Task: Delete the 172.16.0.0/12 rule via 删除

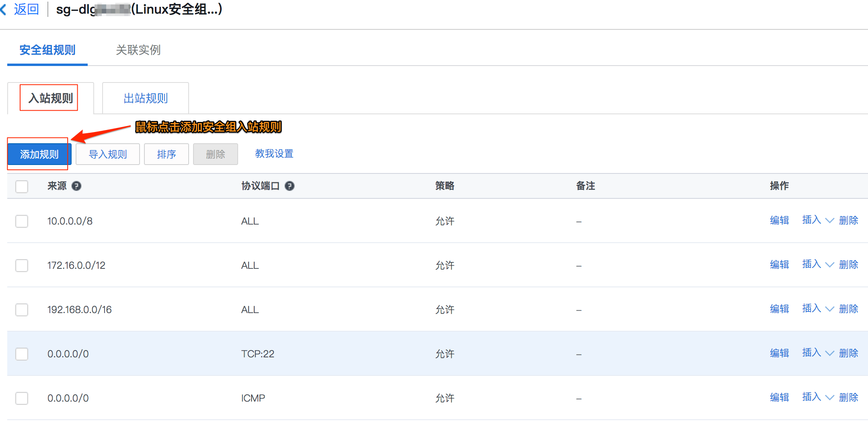Action: tap(849, 264)
